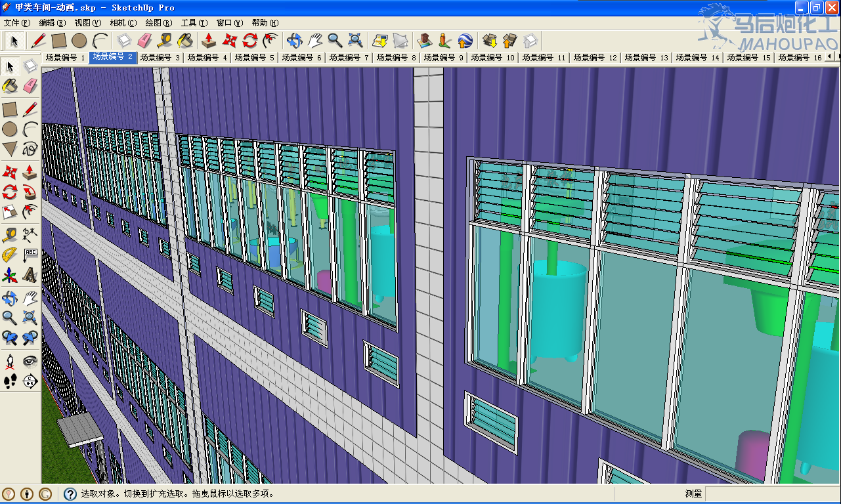This screenshot has height=504, width=841.
Task: Click Make Component in the left toolbar
Action: pyautogui.click(x=30, y=66)
